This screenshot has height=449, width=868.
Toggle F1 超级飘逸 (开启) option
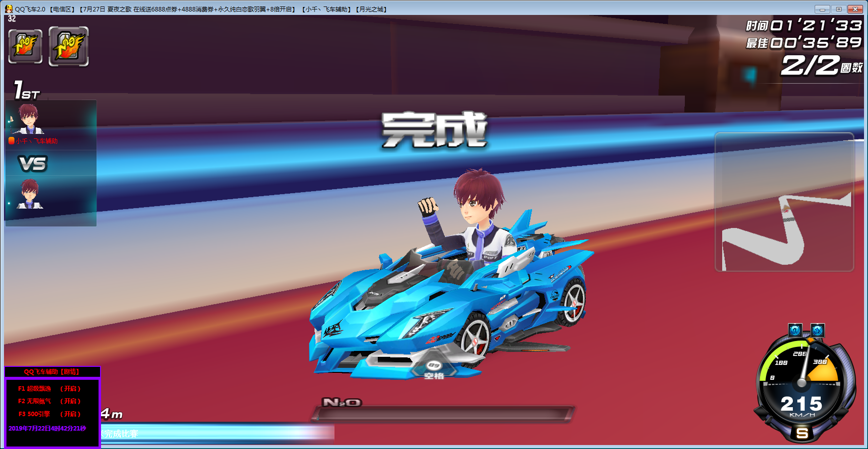49,389
